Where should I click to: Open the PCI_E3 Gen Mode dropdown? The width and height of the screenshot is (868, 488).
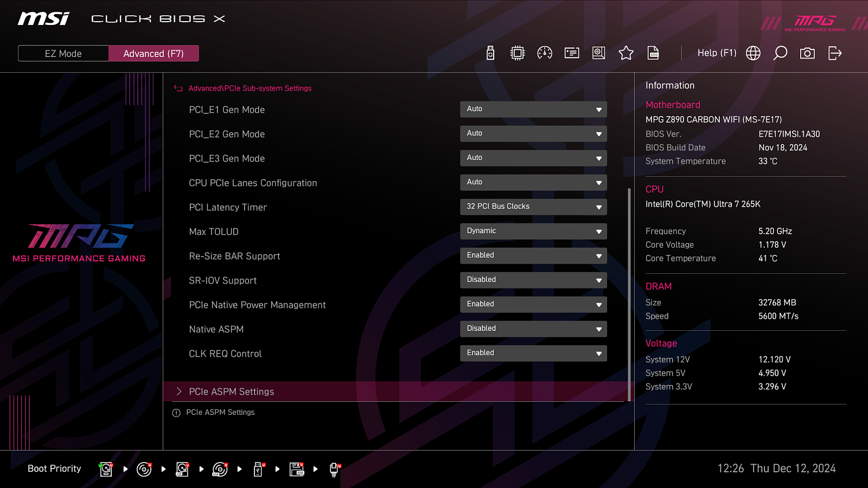tap(533, 158)
